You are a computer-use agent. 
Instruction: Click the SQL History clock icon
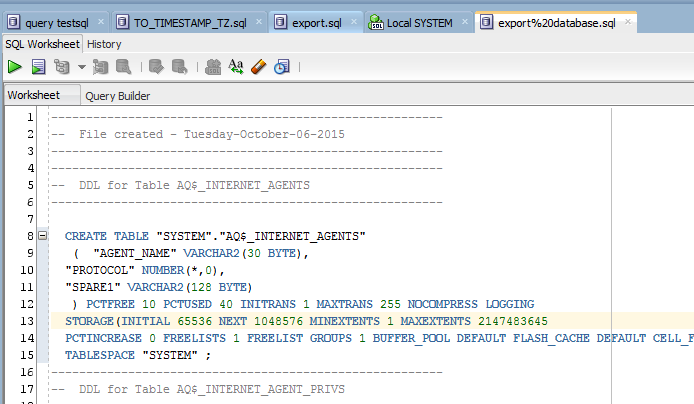pyautogui.click(x=282, y=67)
